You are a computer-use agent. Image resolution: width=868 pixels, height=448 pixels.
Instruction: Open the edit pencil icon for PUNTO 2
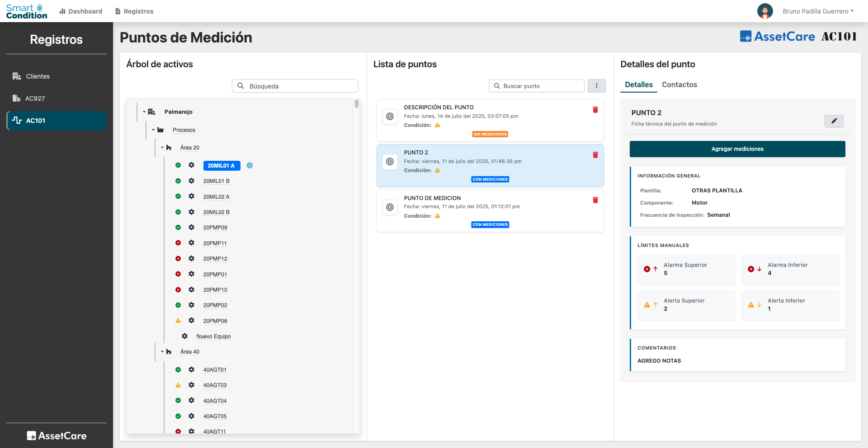(x=834, y=121)
